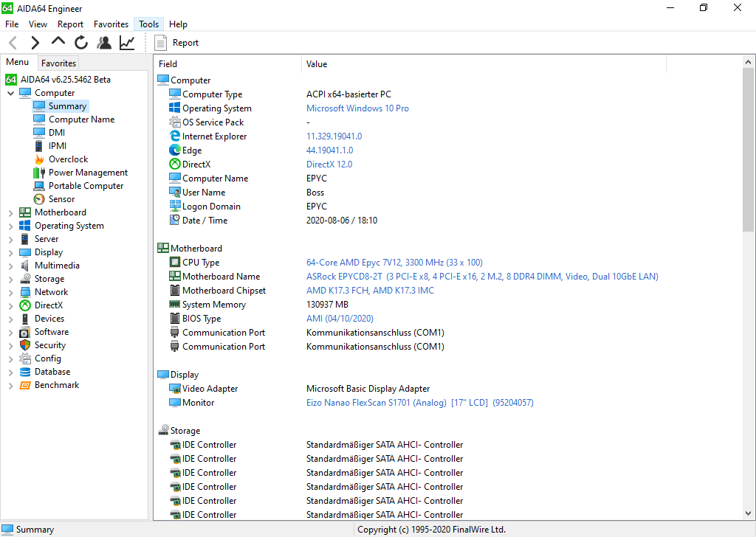Open the Report menu

click(70, 24)
